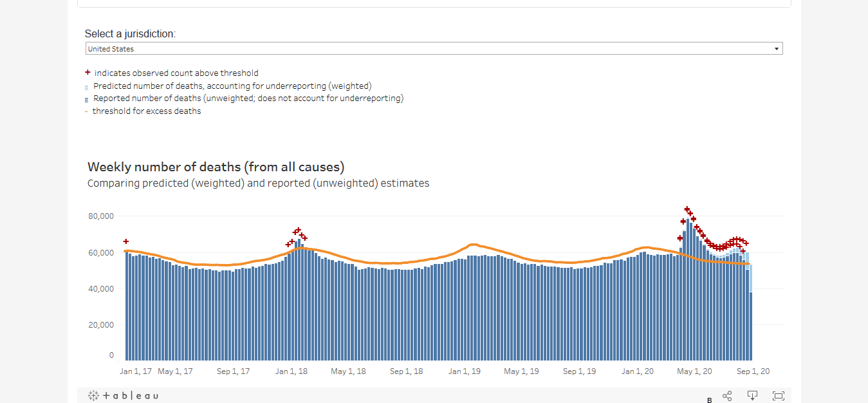Viewport: 868px width, 403px height.
Task: Expand the jurisdiction dropdown arrow
Action: click(777, 49)
